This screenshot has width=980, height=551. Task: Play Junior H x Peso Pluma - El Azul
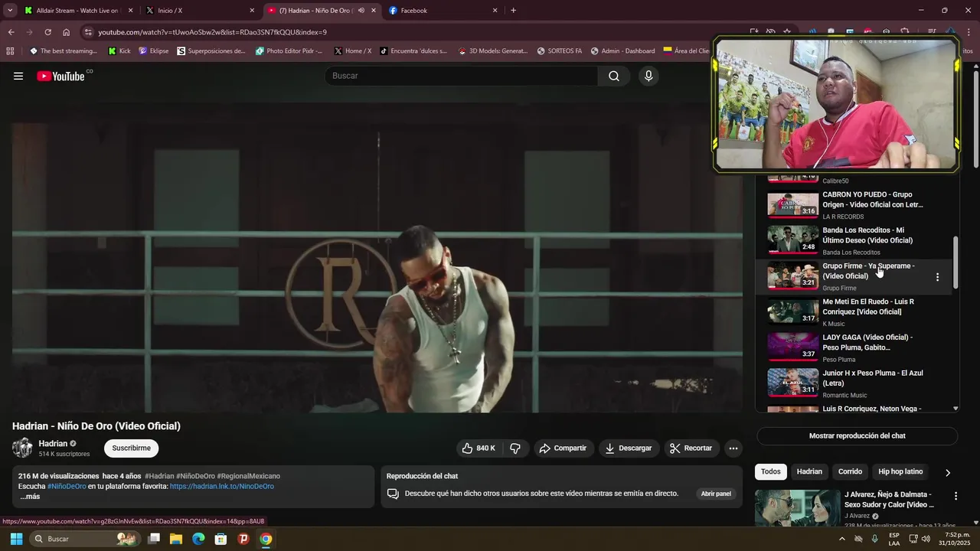pos(854,383)
